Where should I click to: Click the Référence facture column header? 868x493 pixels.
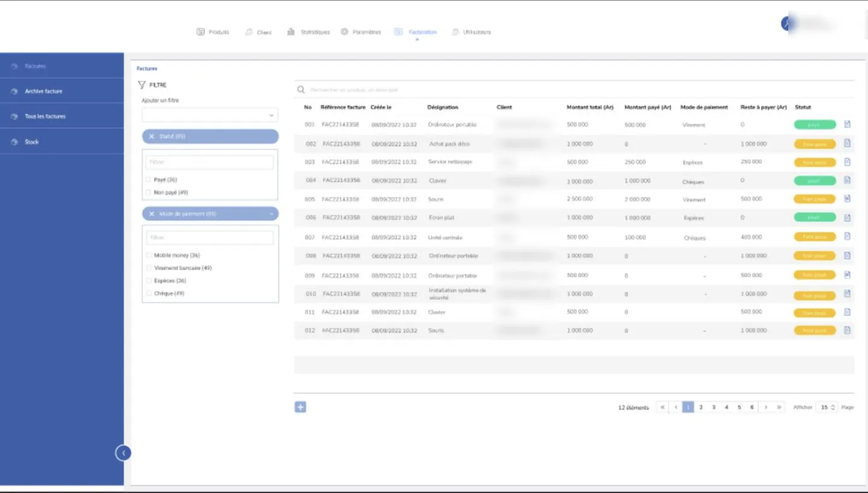343,107
